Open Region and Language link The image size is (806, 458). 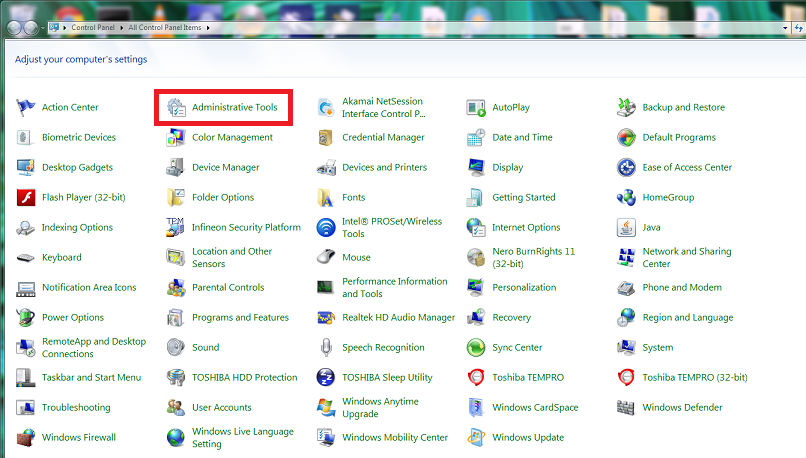tap(687, 318)
